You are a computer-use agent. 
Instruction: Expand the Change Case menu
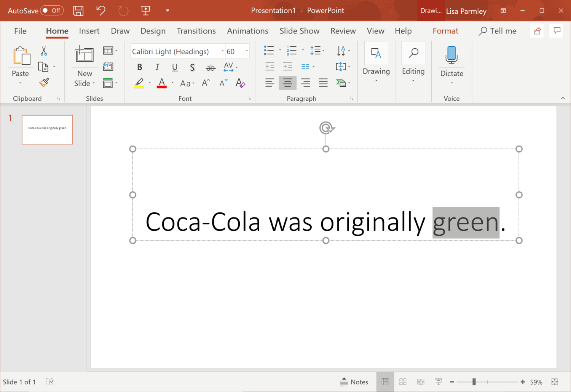point(187,83)
